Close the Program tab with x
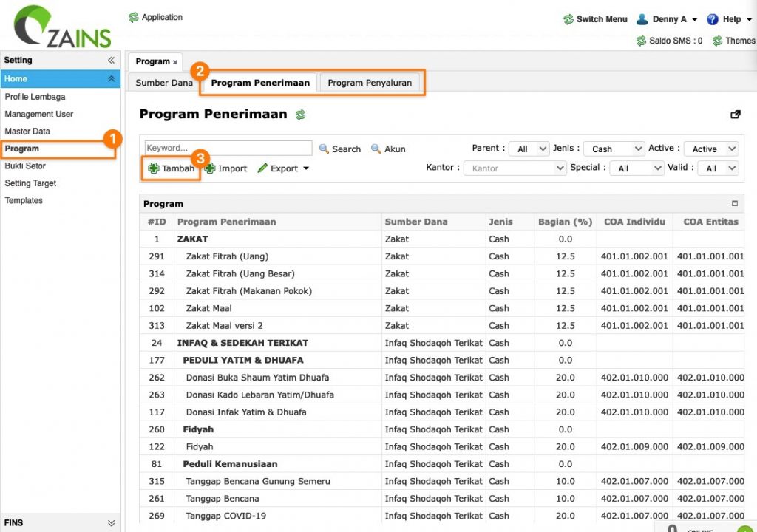 [x=175, y=62]
